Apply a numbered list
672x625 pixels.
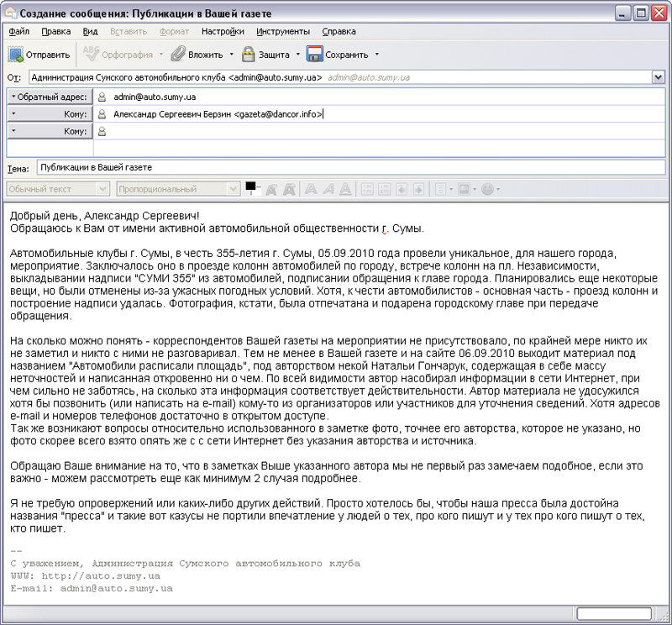(384, 189)
